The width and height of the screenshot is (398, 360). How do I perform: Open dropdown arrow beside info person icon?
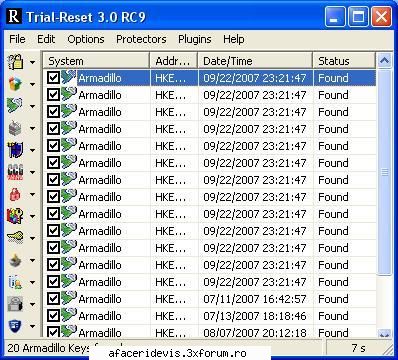(x=32, y=282)
